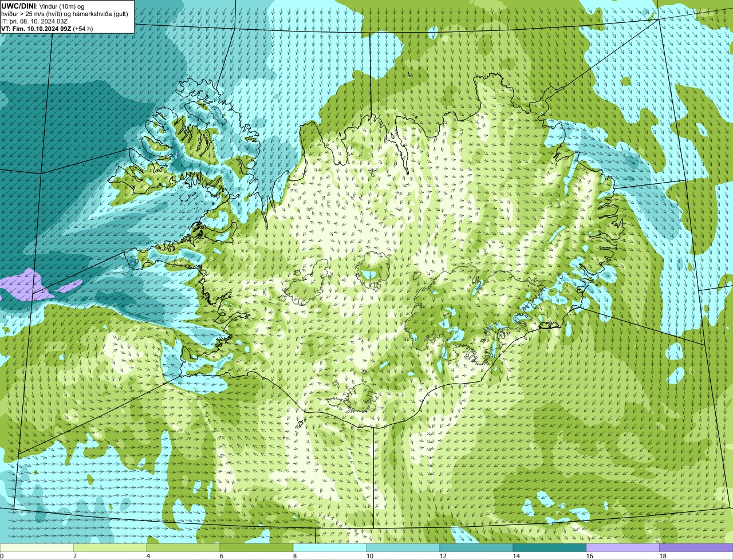This screenshot has height=560, width=733.
Task: Click the pale yellow 0–2 legend swatch
Action: (37, 548)
